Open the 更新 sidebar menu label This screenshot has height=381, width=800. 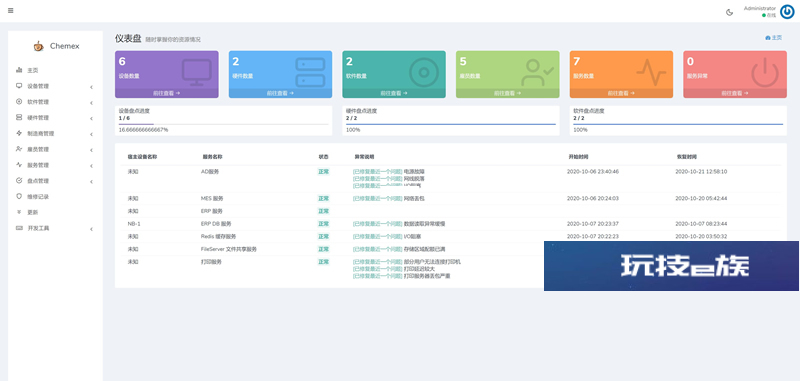pyautogui.click(x=33, y=212)
